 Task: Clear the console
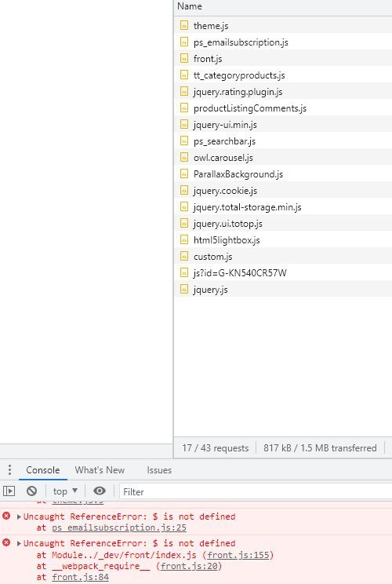click(31, 491)
